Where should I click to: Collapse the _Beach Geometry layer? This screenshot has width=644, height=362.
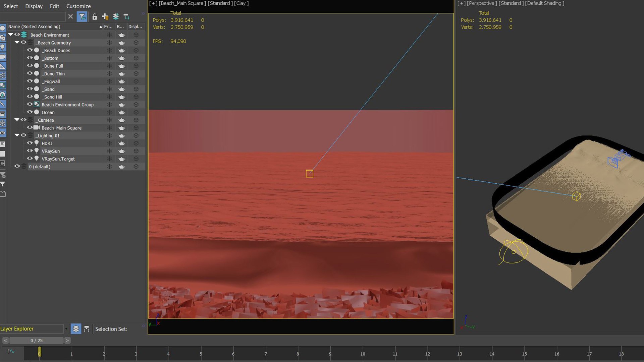[x=17, y=42]
